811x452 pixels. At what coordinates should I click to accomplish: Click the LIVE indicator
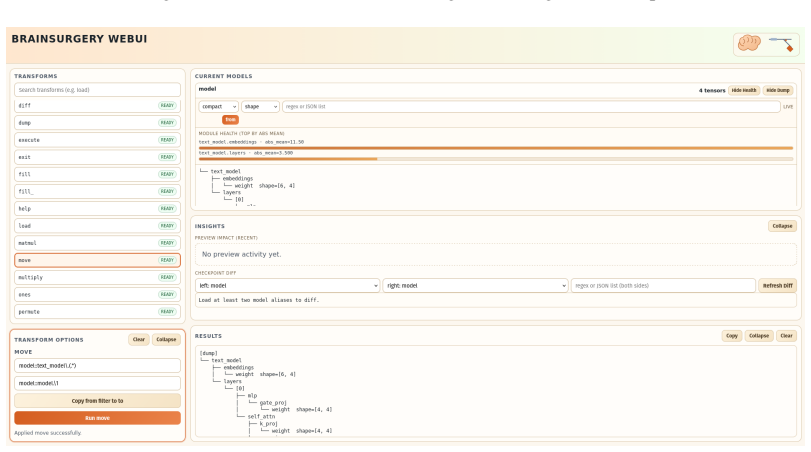tap(788, 107)
